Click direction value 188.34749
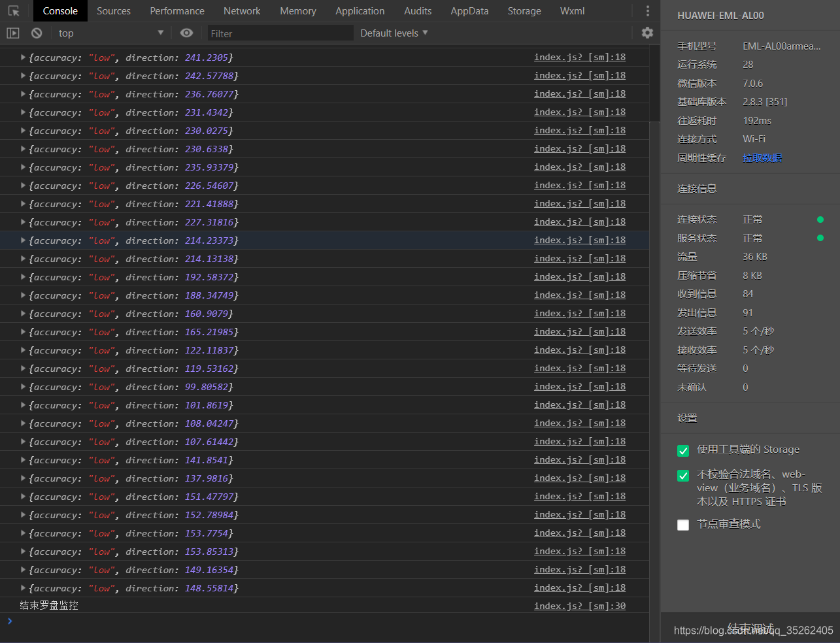Image resolution: width=840 pixels, height=643 pixels. pos(209,295)
